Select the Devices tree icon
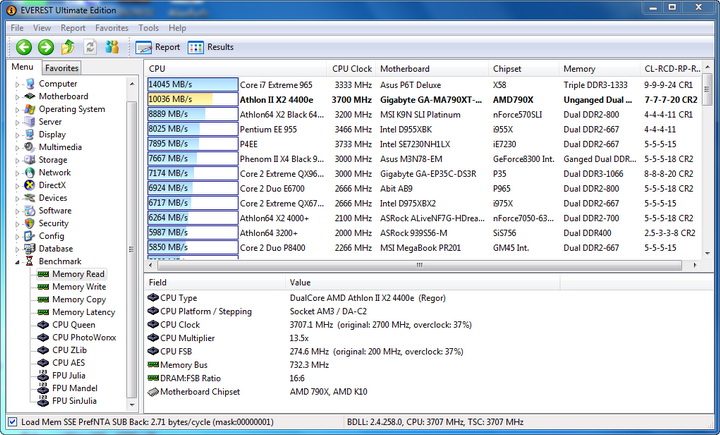Screen dimensions: 720x435 tap(30, 198)
